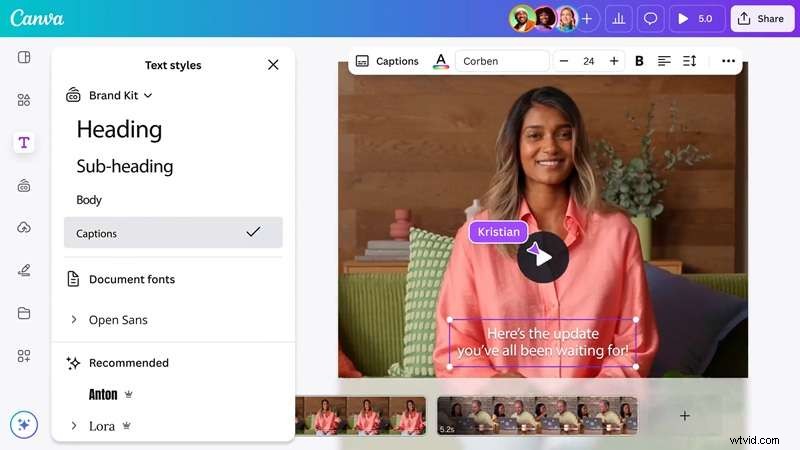The width and height of the screenshot is (800, 450).
Task: Click the Captions button in toolbar
Action: [x=387, y=61]
